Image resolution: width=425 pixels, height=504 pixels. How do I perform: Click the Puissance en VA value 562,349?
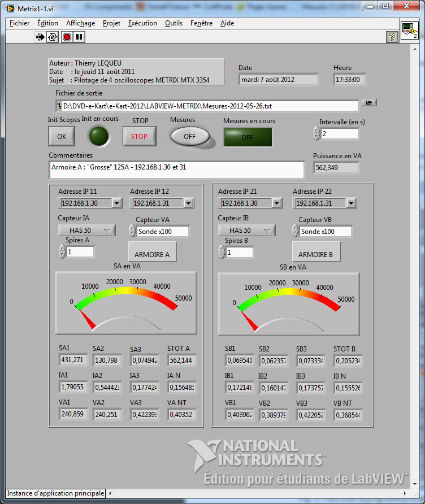tap(336, 167)
